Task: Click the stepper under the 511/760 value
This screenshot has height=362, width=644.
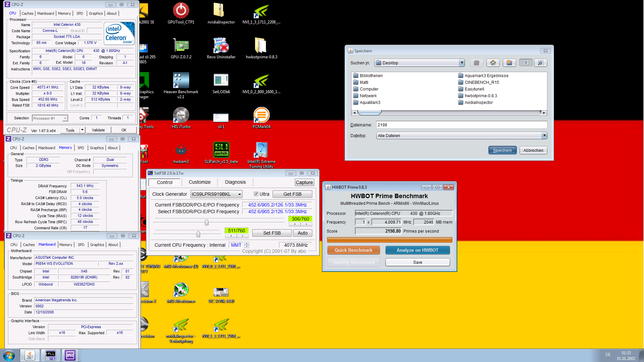Action: pos(236,236)
